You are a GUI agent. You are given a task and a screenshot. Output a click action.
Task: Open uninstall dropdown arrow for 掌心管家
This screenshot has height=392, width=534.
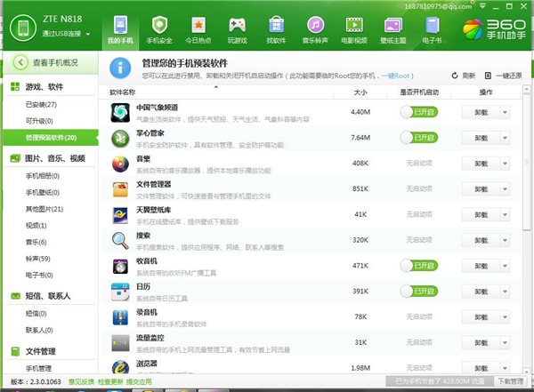pyautogui.click(x=505, y=138)
